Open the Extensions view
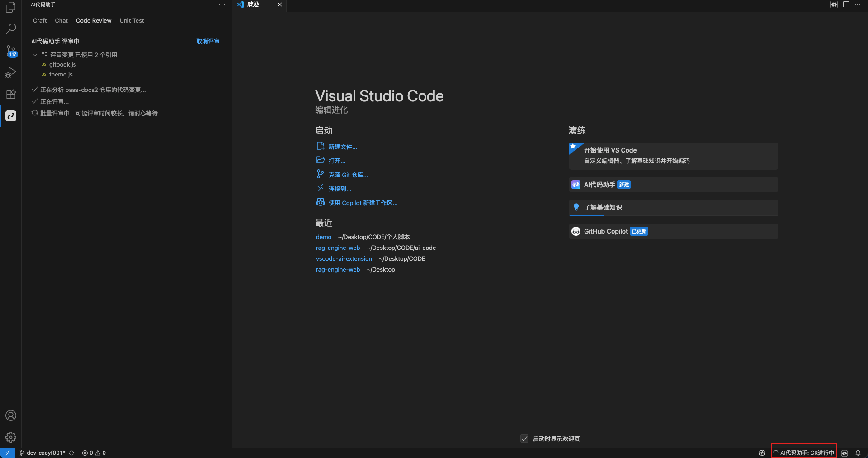The width and height of the screenshot is (868, 458). [11, 94]
